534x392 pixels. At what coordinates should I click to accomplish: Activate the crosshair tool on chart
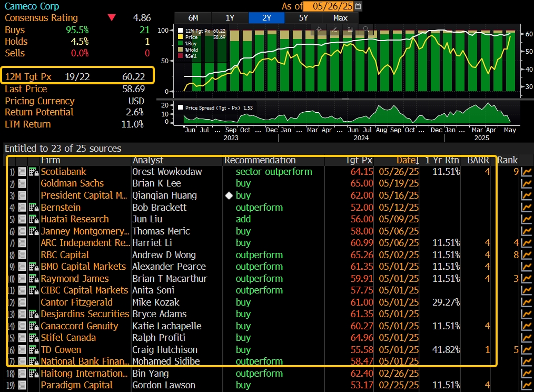[319, 30]
